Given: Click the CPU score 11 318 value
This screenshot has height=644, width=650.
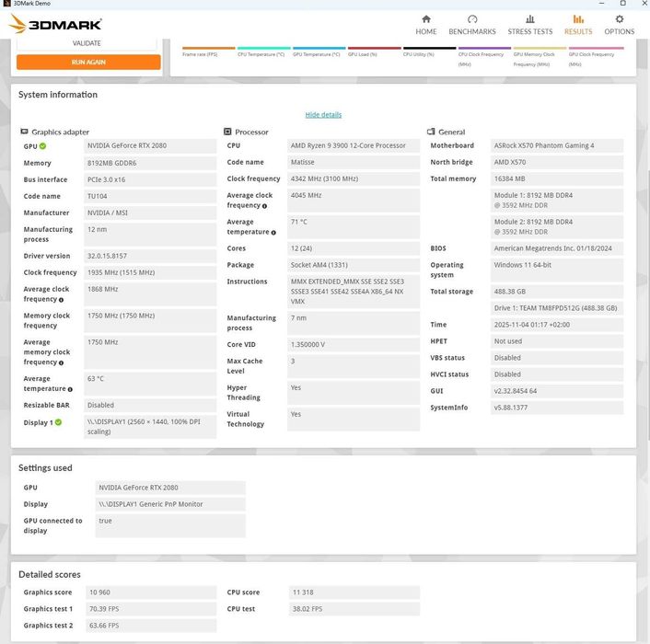Looking at the screenshot, I should (x=354, y=592).
